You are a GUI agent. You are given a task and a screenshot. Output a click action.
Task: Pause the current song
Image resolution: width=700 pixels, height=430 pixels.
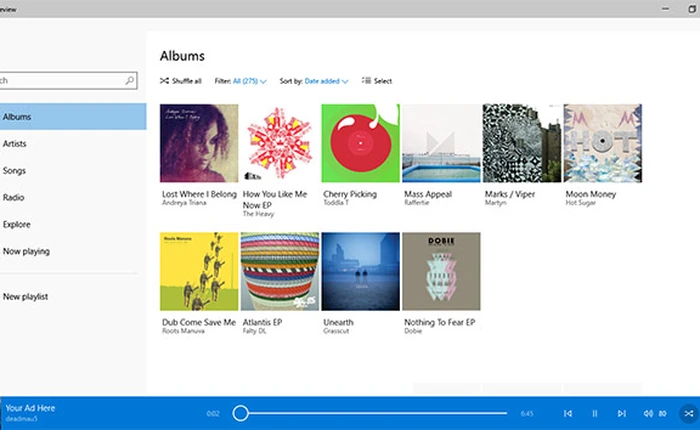(x=595, y=413)
